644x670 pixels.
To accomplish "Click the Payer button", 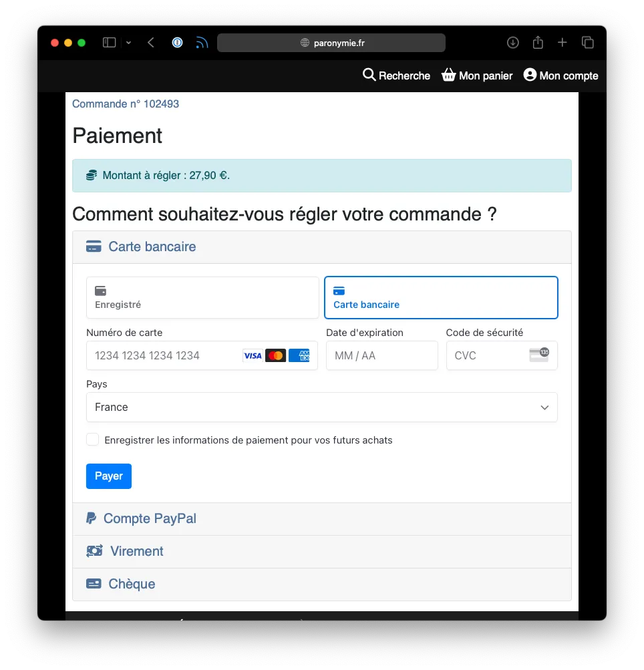I will [108, 476].
